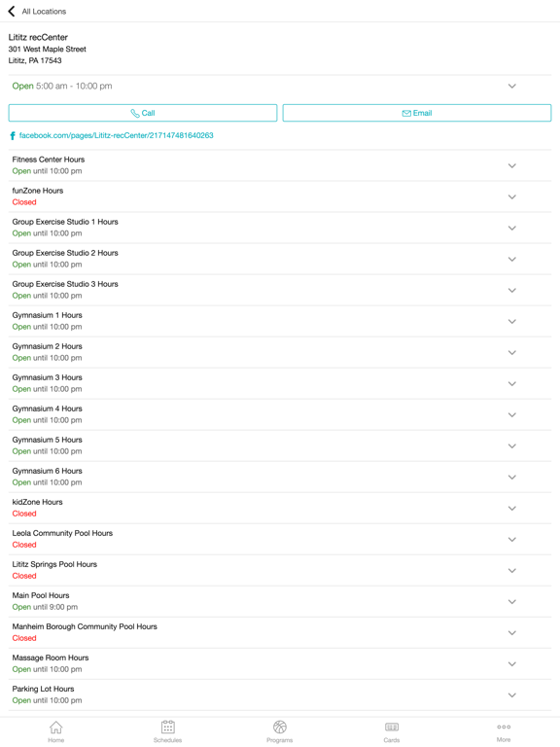Open the Programs basketball icon

[x=280, y=727]
